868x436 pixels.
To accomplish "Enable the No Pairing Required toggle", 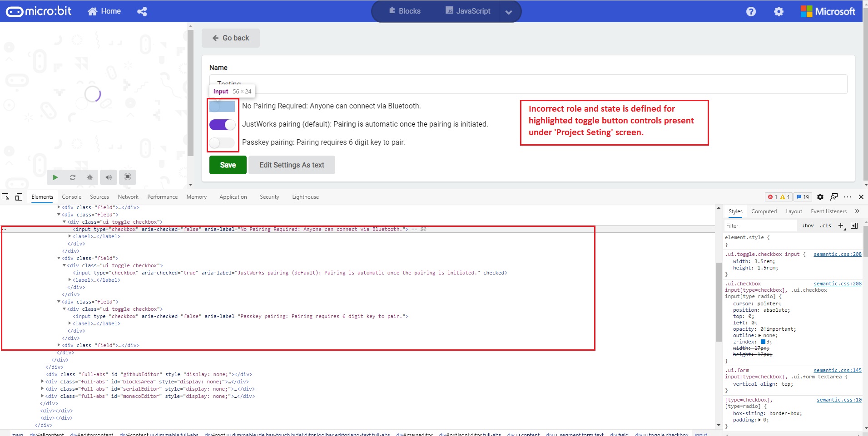I will 222,107.
